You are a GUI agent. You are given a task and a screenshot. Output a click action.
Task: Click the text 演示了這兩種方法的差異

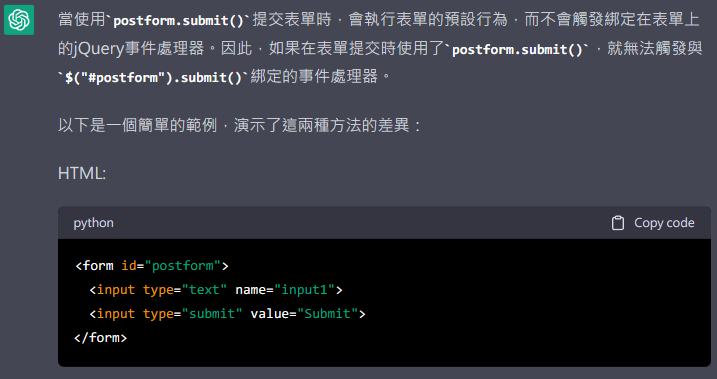coord(321,125)
